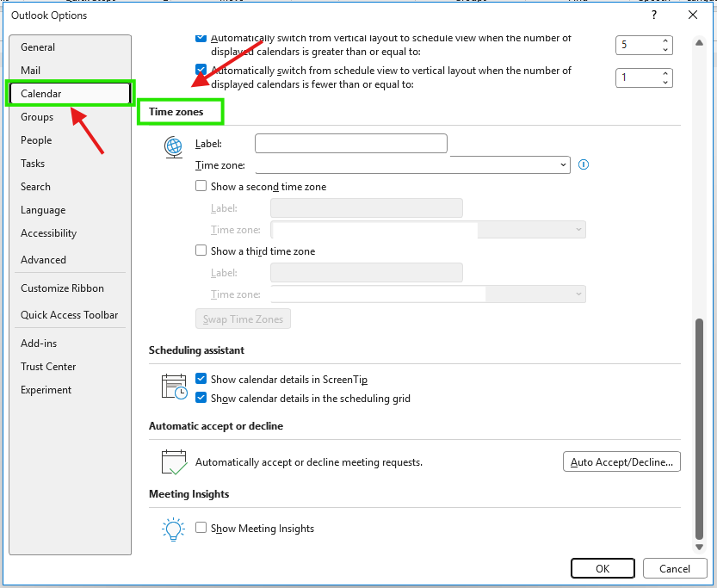The image size is (717, 588).
Task: Click the third time zone Label field
Action: coord(367,273)
